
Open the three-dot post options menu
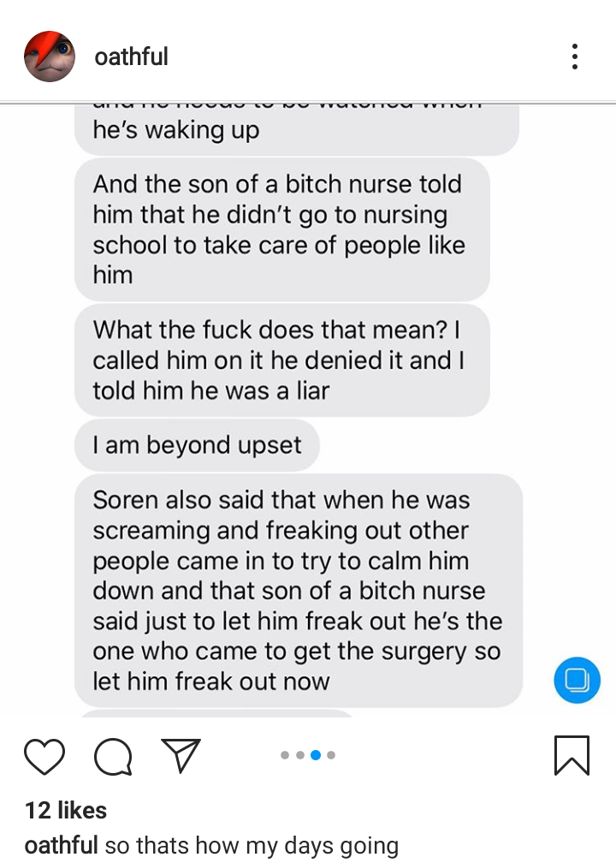[575, 57]
